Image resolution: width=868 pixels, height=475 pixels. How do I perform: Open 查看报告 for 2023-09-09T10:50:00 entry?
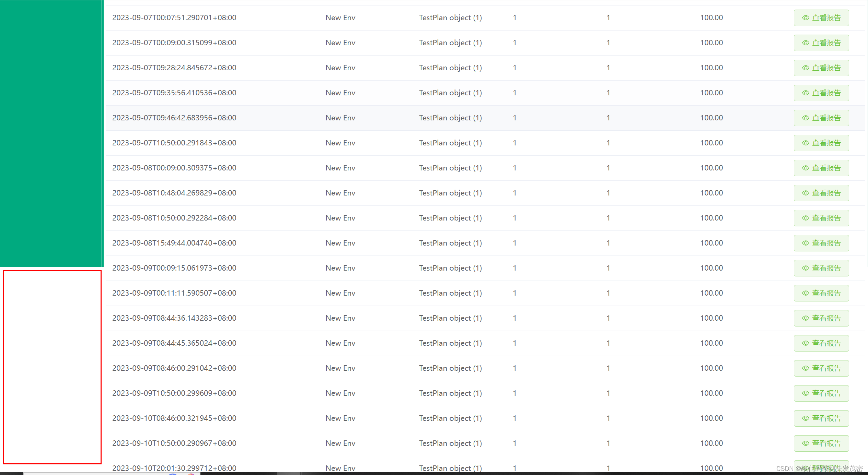(x=821, y=393)
